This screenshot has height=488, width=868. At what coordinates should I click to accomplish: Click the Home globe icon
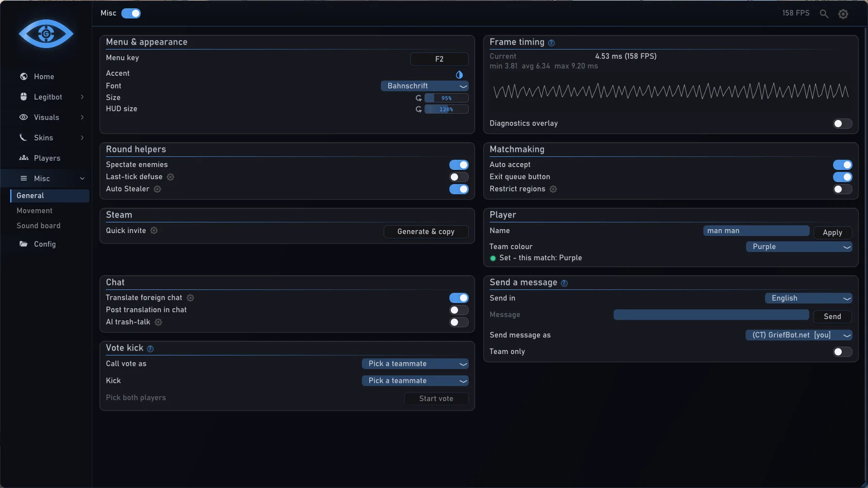click(x=23, y=76)
